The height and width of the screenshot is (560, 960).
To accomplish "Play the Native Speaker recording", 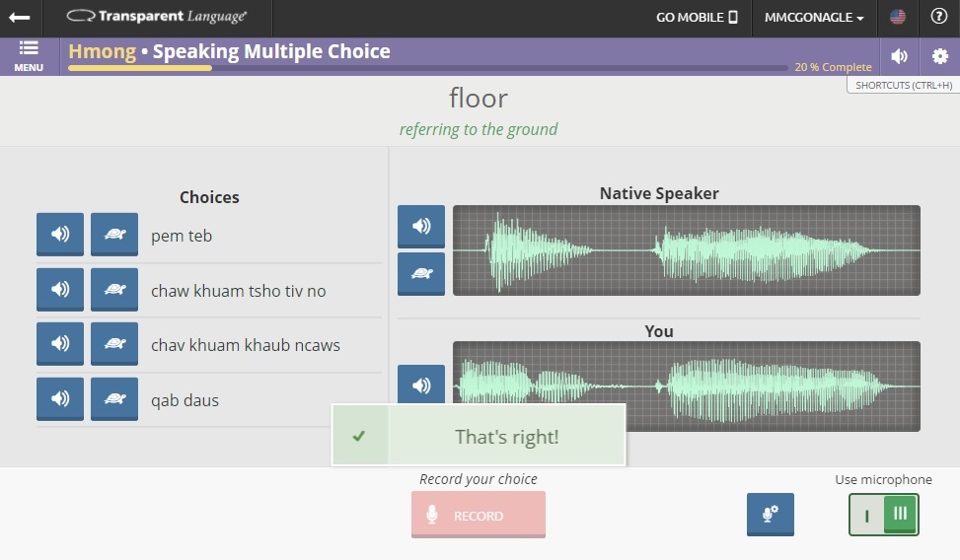I will coord(421,226).
